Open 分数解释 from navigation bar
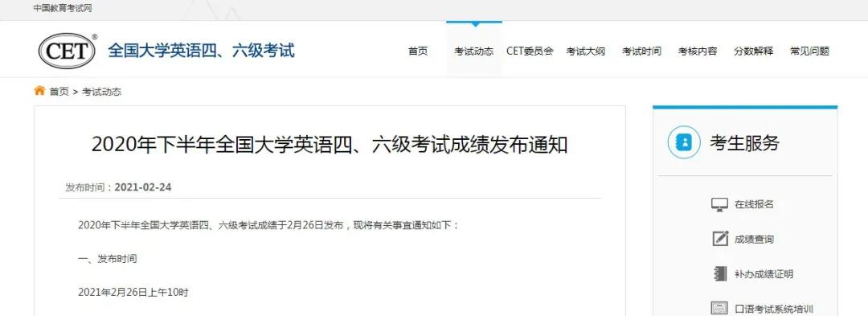This screenshot has width=868, height=316. pyautogui.click(x=753, y=51)
